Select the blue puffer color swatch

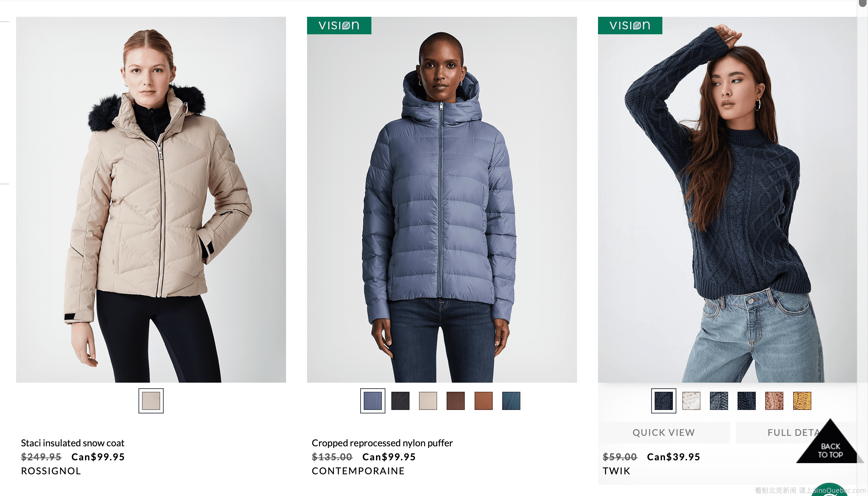coord(372,401)
